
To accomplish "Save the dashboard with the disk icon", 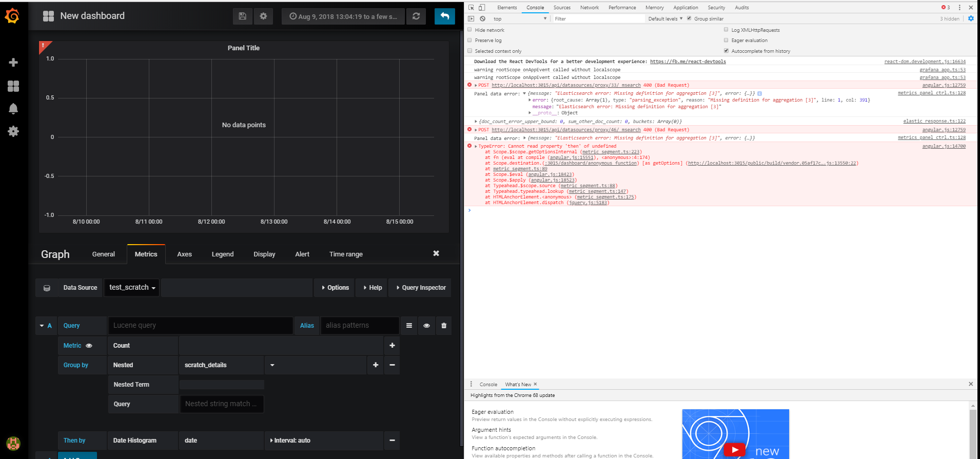I will pyautogui.click(x=243, y=16).
